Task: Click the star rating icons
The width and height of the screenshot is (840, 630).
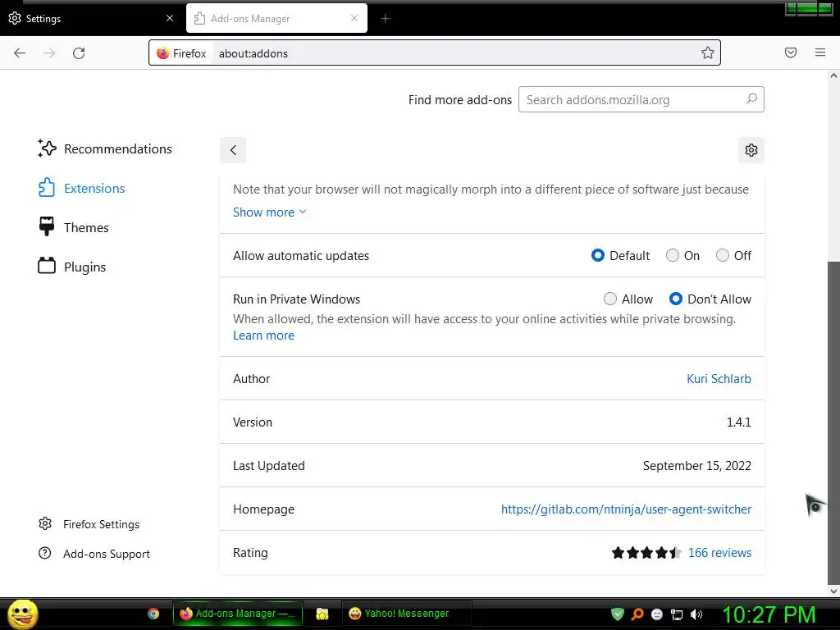Action: tap(646, 552)
